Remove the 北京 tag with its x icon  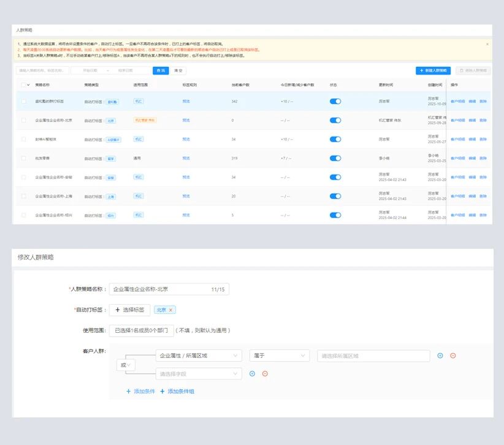point(171,310)
